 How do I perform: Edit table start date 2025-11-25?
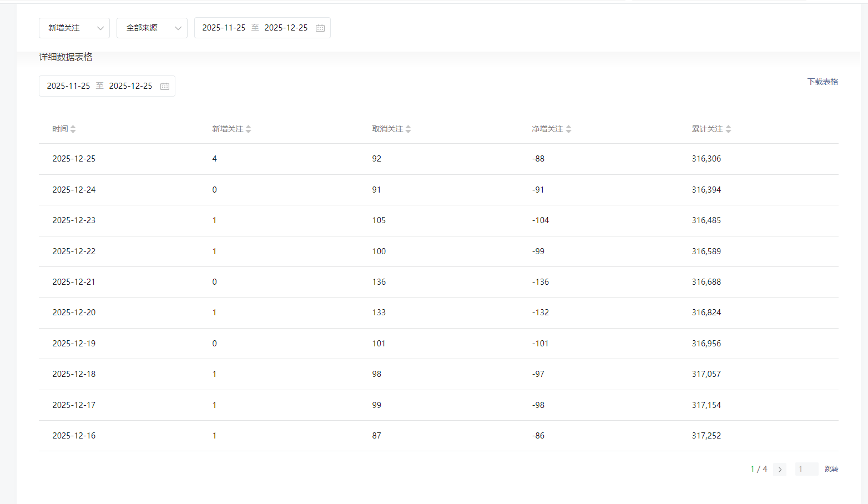68,86
